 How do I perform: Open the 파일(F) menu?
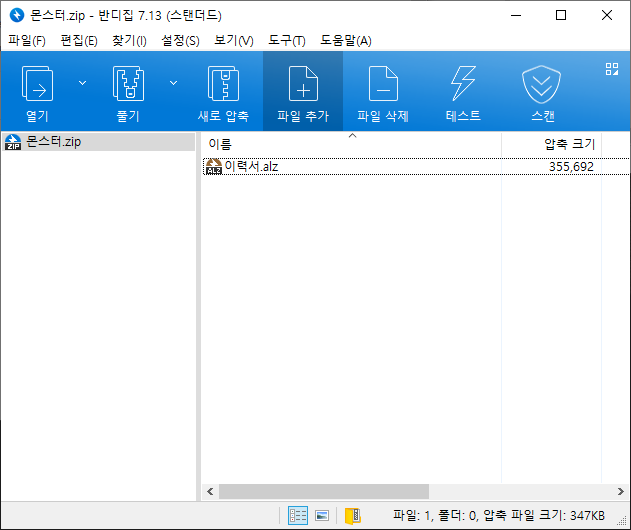coord(27,40)
